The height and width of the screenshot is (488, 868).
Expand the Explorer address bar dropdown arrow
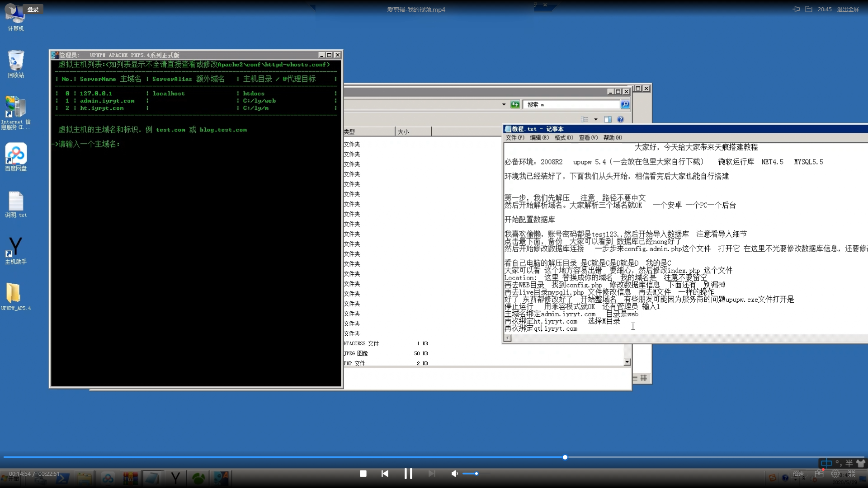coord(504,104)
